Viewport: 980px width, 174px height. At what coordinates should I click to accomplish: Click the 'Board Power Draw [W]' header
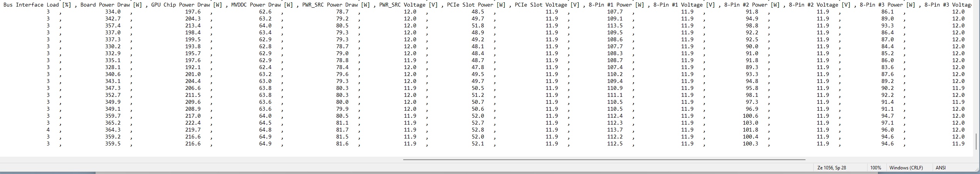tap(111, 5)
